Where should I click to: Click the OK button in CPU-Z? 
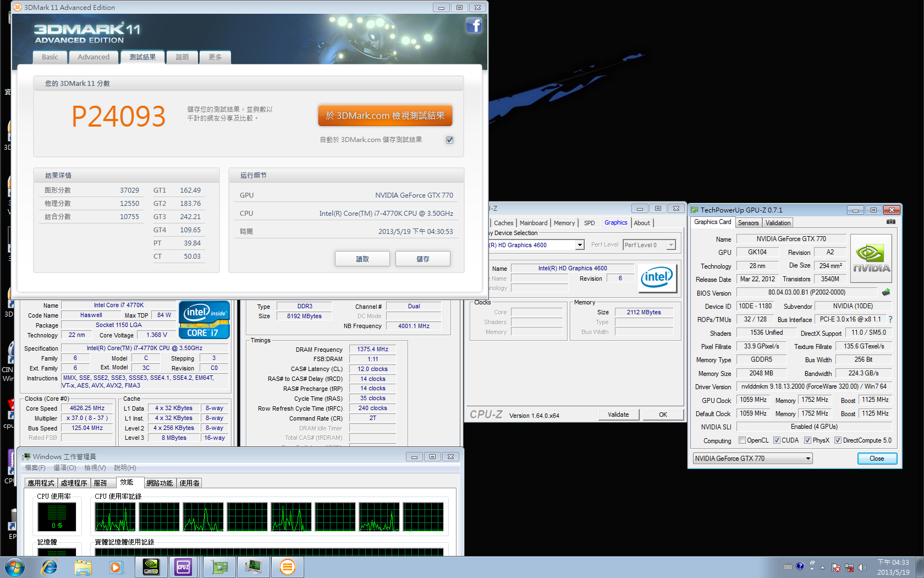[663, 415]
